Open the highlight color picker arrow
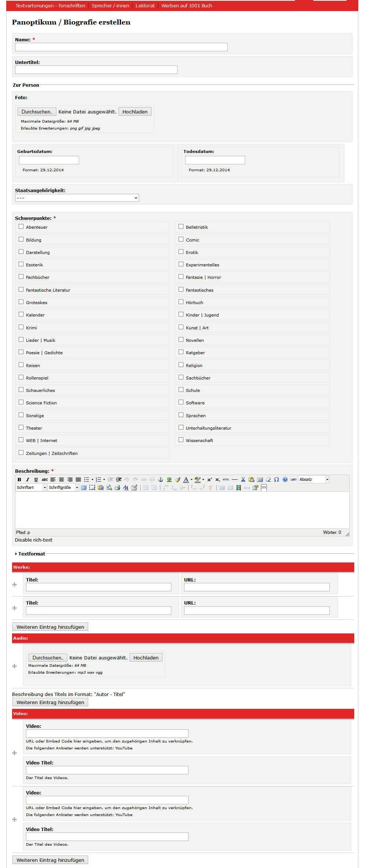The image size is (366, 868). coord(203,479)
